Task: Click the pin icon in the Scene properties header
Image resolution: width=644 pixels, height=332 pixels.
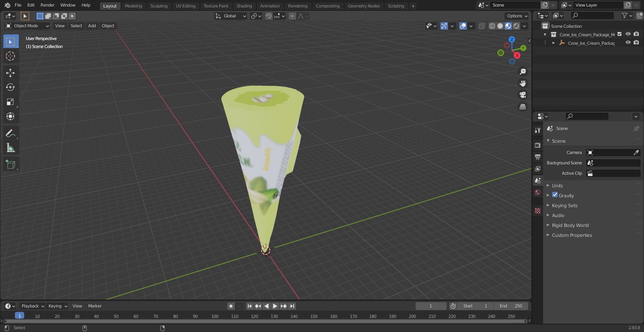Action: (636, 129)
